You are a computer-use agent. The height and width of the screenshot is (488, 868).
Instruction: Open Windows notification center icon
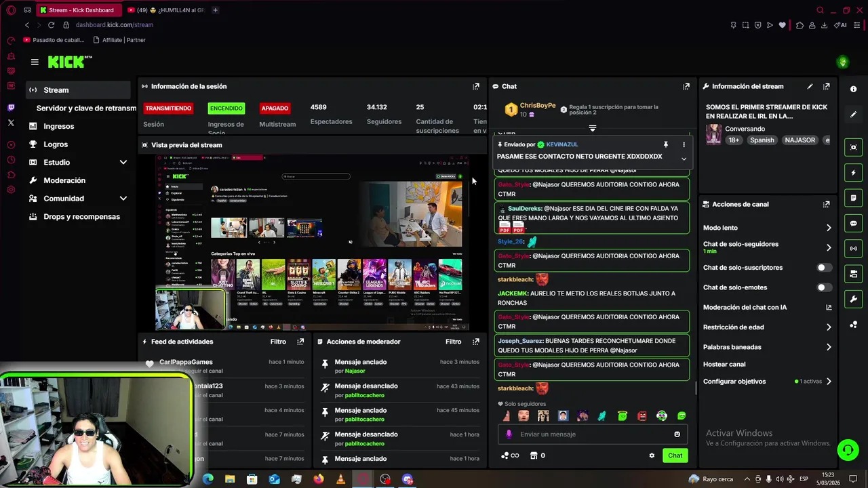853,479
